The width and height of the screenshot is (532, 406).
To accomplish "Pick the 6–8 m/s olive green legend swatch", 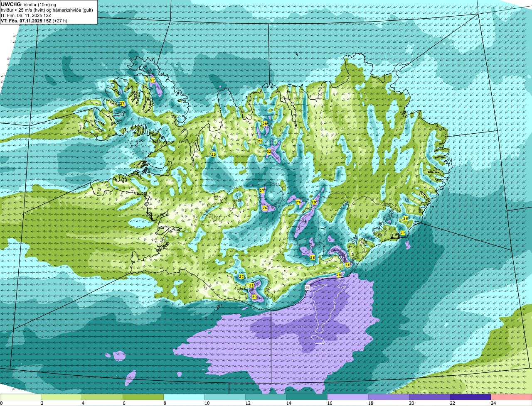I will click(143, 397).
